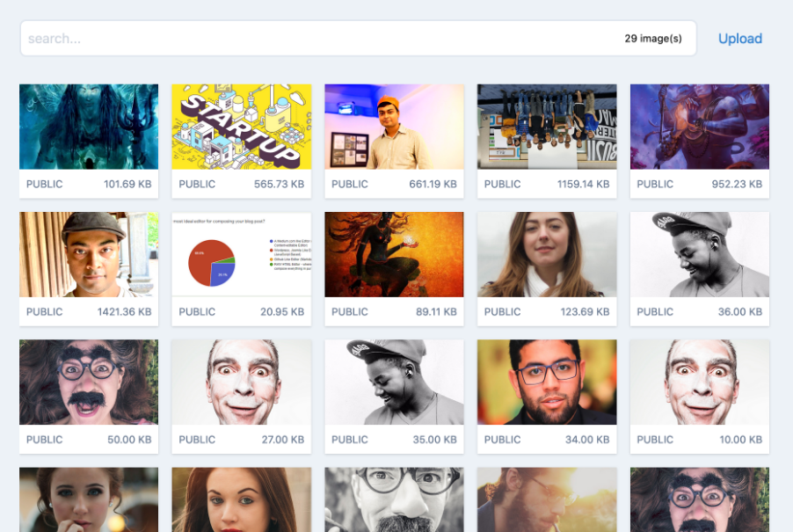Select the 50.00 KB fake mustache glasses photo
This screenshot has height=532, width=793.
pos(89,383)
